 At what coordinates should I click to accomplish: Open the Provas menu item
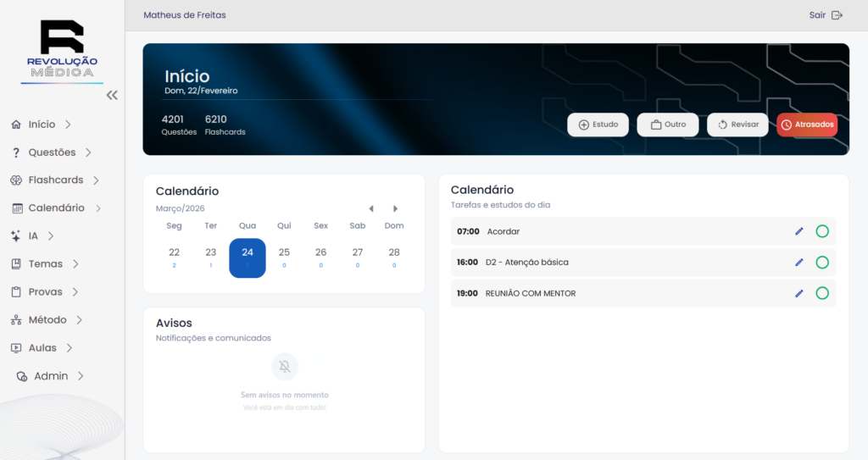[x=46, y=292]
